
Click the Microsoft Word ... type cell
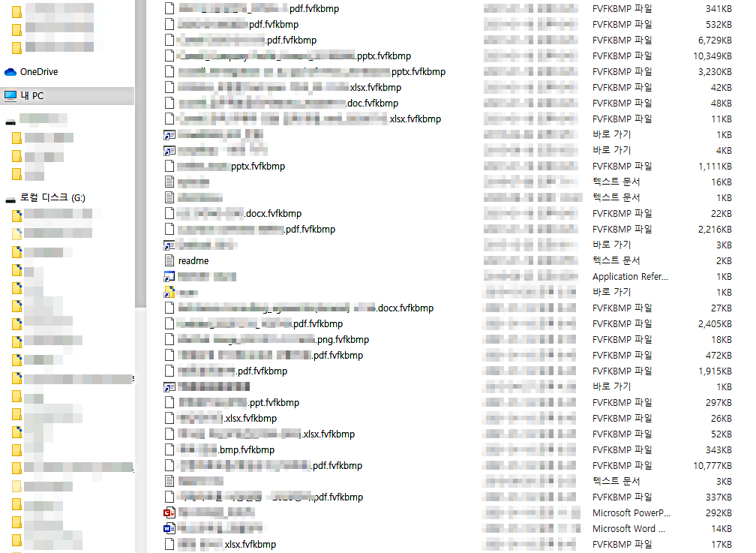[x=628, y=529]
